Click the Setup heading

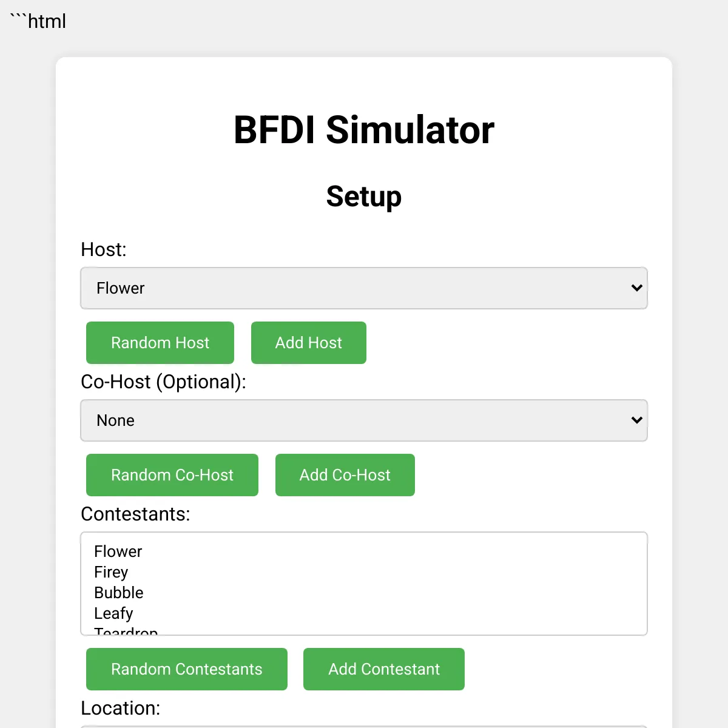click(x=364, y=197)
